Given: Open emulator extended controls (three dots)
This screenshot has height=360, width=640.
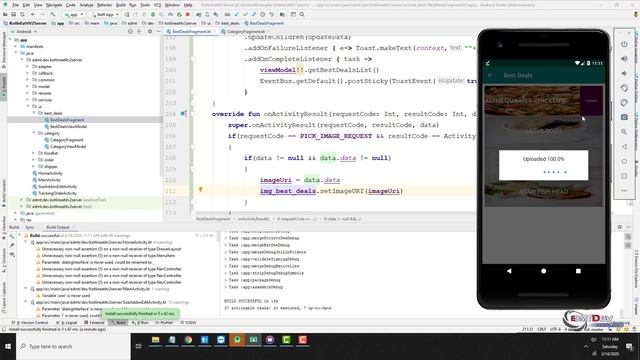Looking at the screenshot, I should click(624, 191).
